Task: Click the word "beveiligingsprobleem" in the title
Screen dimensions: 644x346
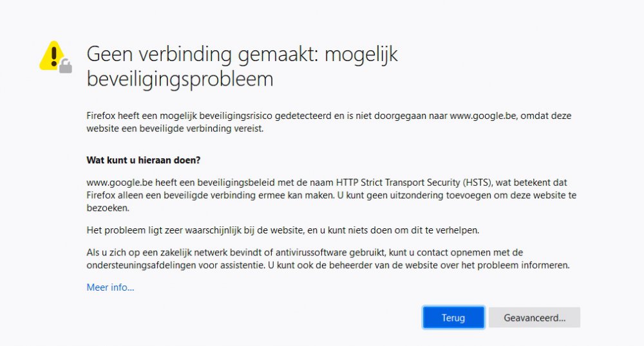Action: [x=180, y=78]
